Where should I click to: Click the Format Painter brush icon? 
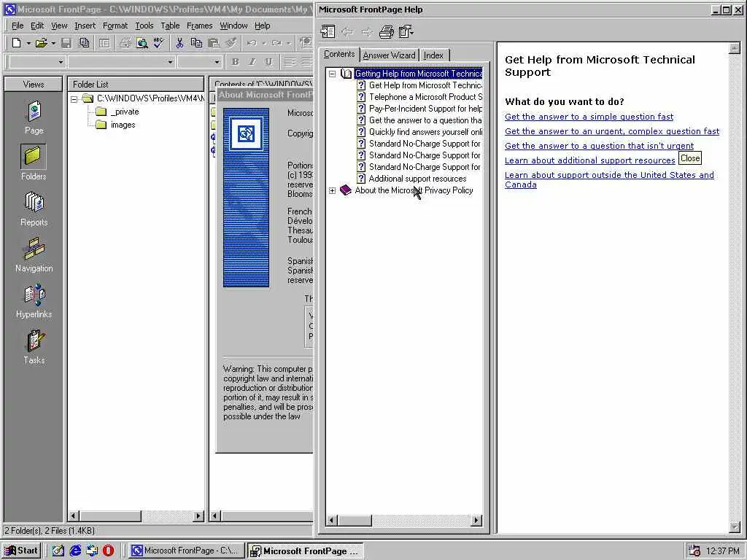(x=231, y=43)
